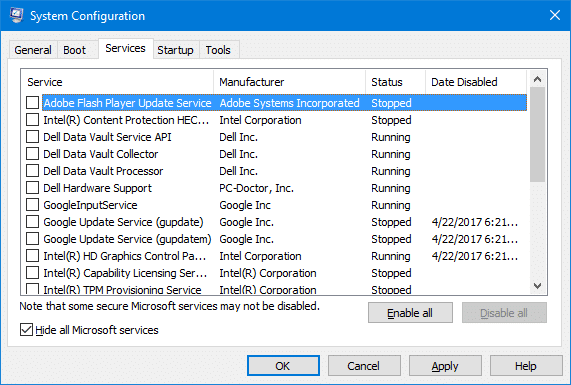The width and height of the screenshot is (571, 385).
Task: Confirm with the OK button
Action: [283, 366]
